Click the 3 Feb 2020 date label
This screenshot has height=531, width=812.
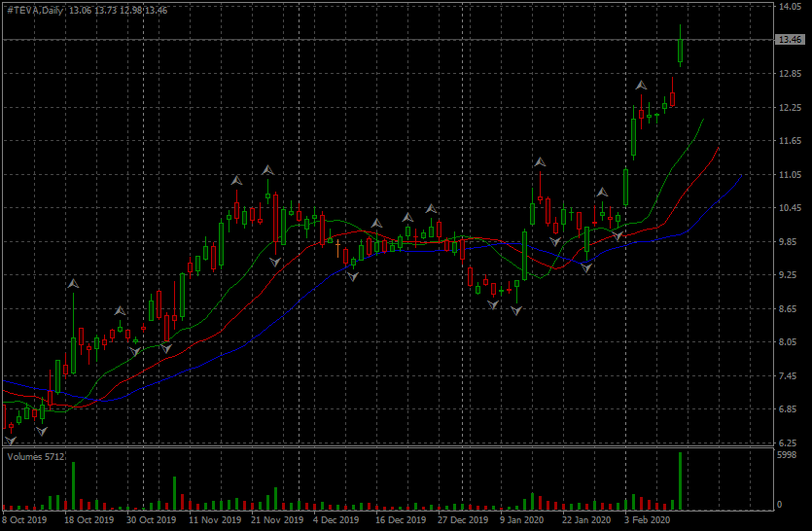(648, 520)
